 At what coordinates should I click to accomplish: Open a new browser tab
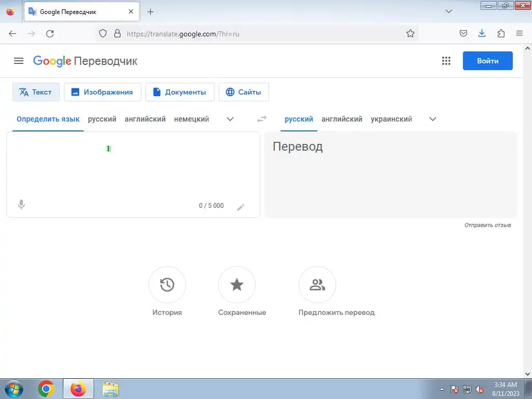150,12
